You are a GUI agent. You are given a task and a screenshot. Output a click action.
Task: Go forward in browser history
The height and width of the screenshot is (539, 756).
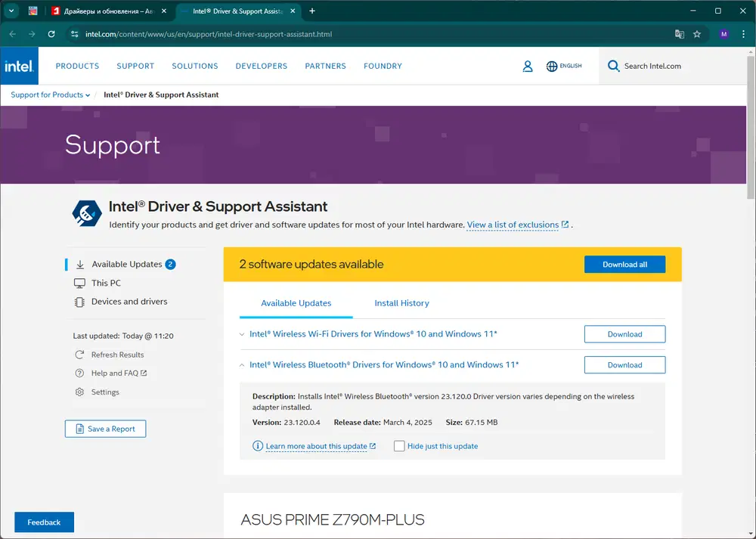[x=32, y=34]
